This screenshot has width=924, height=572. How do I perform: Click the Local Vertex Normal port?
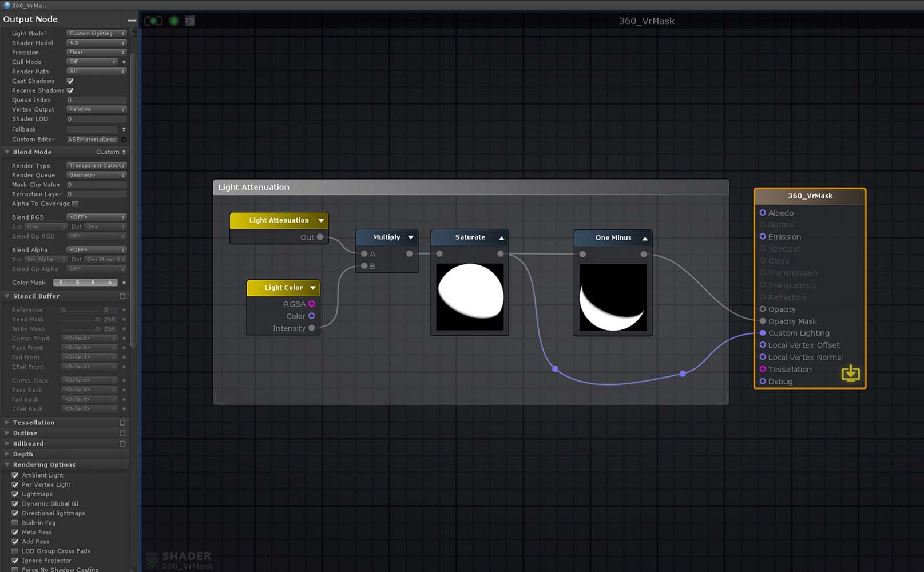click(x=763, y=357)
